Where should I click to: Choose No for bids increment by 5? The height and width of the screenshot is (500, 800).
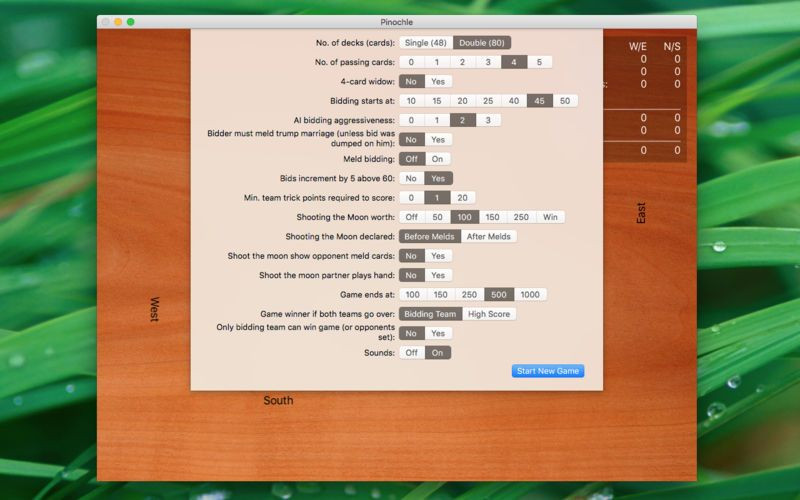[x=411, y=179]
